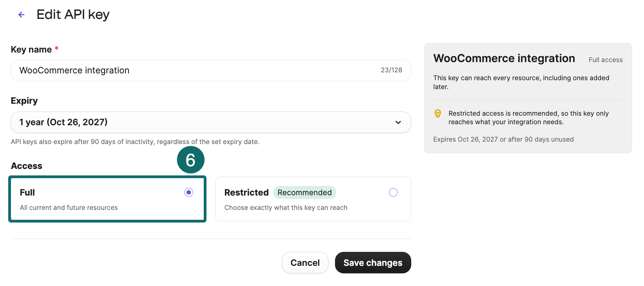Click the Cancel button

305,263
